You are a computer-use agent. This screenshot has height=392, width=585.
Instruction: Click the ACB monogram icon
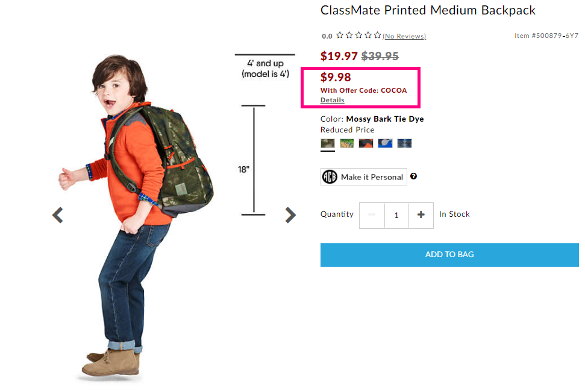(330, 177)
